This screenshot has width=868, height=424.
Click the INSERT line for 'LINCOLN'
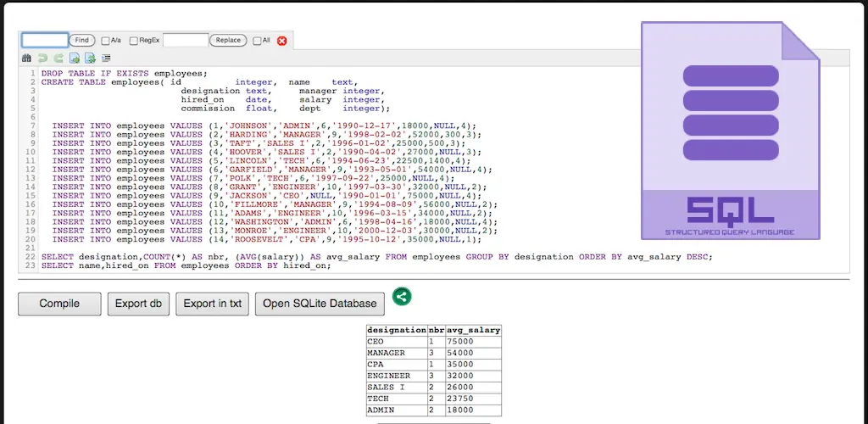click(x=261, y=162)
